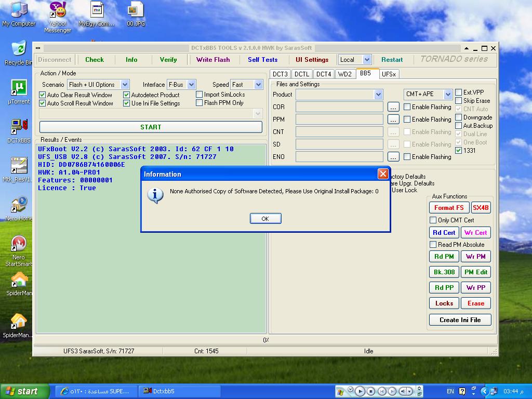Click the Rd Cert button

click(x=444, y=232)
